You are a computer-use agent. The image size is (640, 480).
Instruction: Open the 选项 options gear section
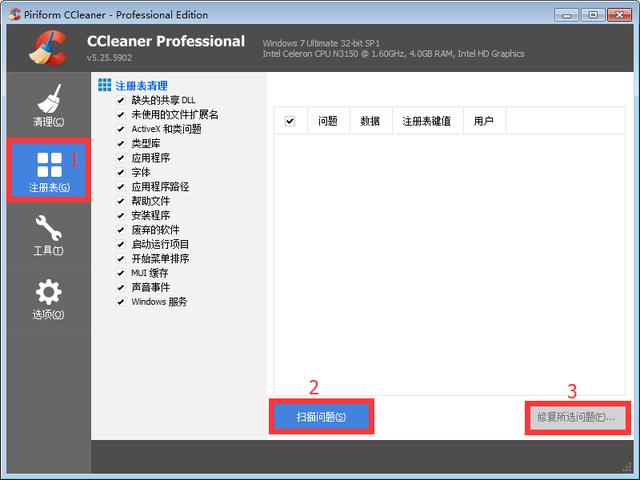click(49, 299)
